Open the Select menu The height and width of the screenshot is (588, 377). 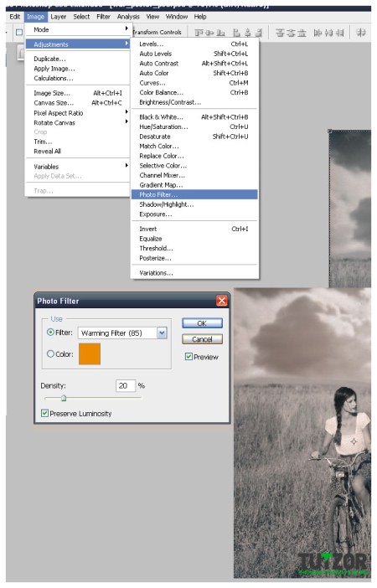click(x=81, y=17)
